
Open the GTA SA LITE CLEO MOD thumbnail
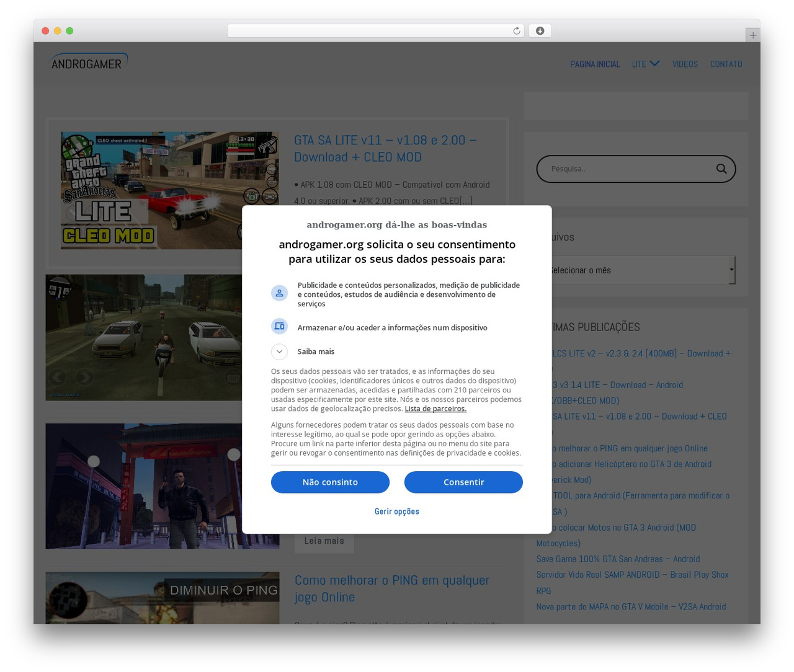point(170,190)
